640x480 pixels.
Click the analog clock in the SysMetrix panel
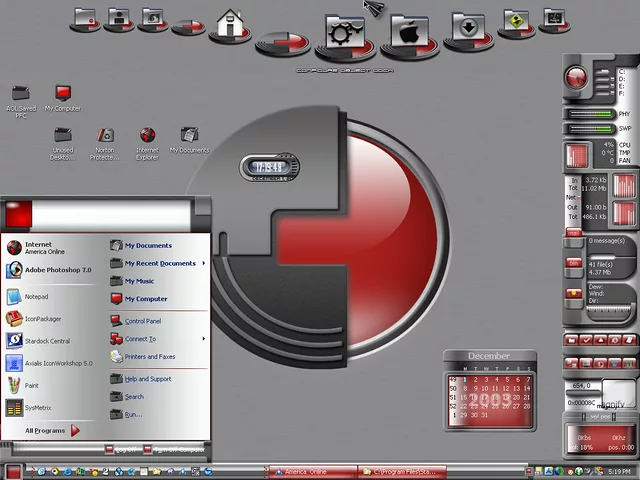[576, 77]
